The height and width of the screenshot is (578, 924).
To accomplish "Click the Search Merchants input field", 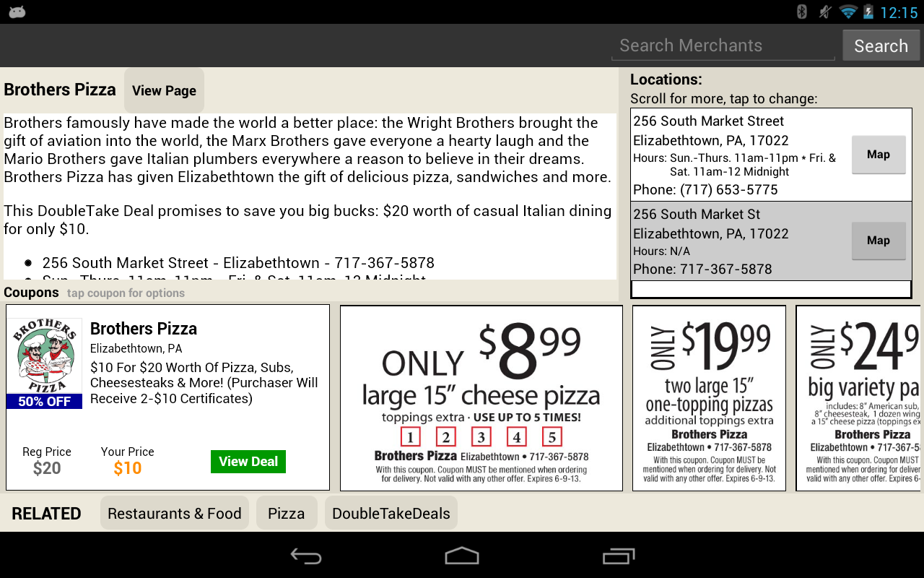I will [x=723, y=46].
